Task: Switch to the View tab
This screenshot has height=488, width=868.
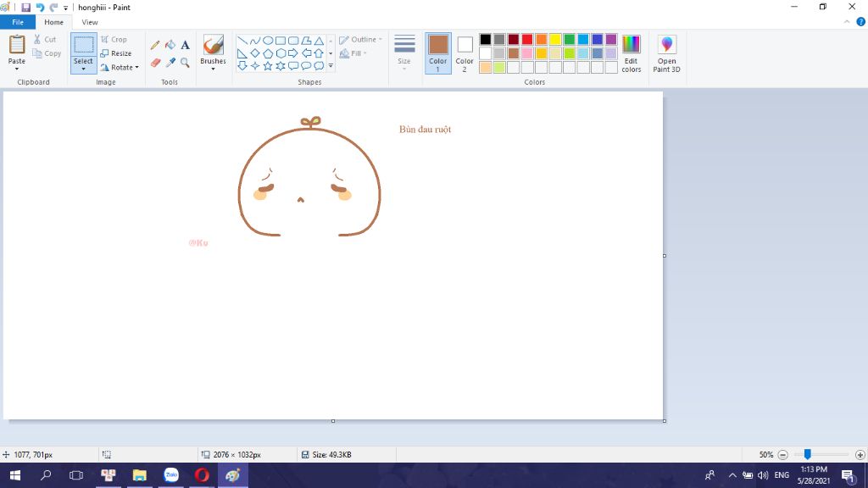Action: (90, 22)
